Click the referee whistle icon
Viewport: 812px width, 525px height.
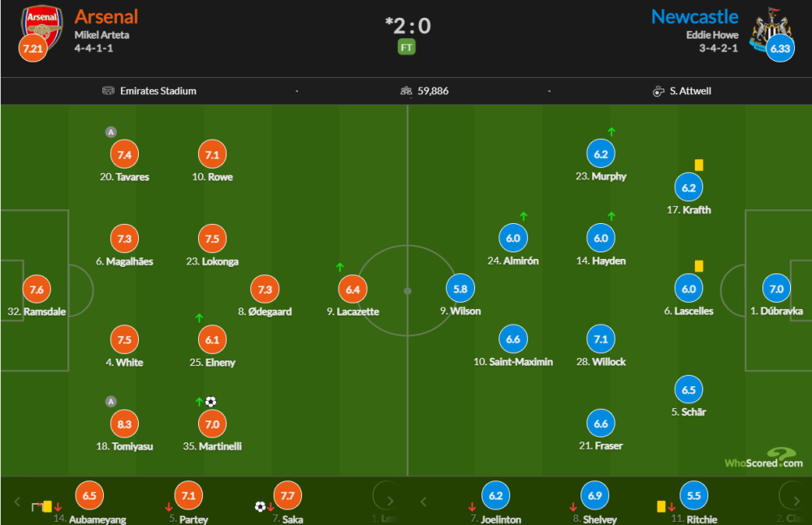[659, 91]
